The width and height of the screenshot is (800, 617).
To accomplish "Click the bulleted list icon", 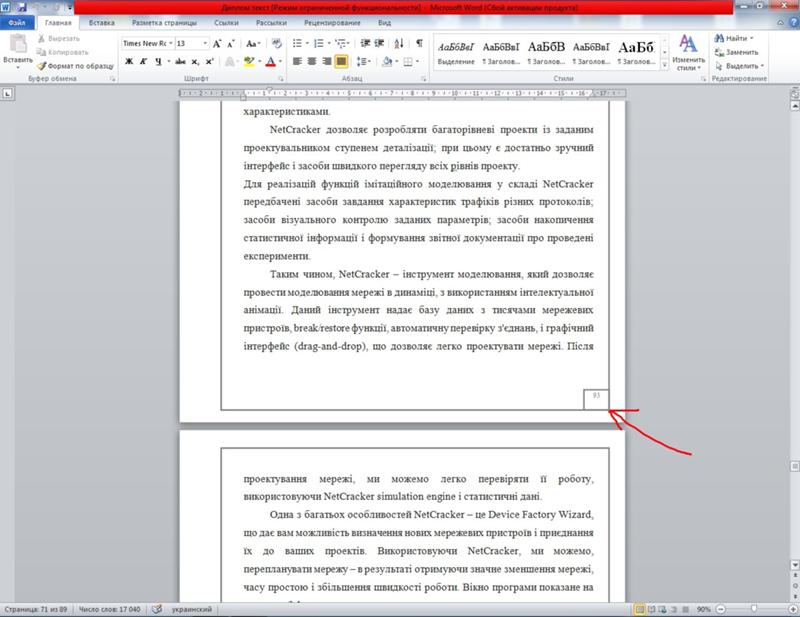I will pos(297,43).
